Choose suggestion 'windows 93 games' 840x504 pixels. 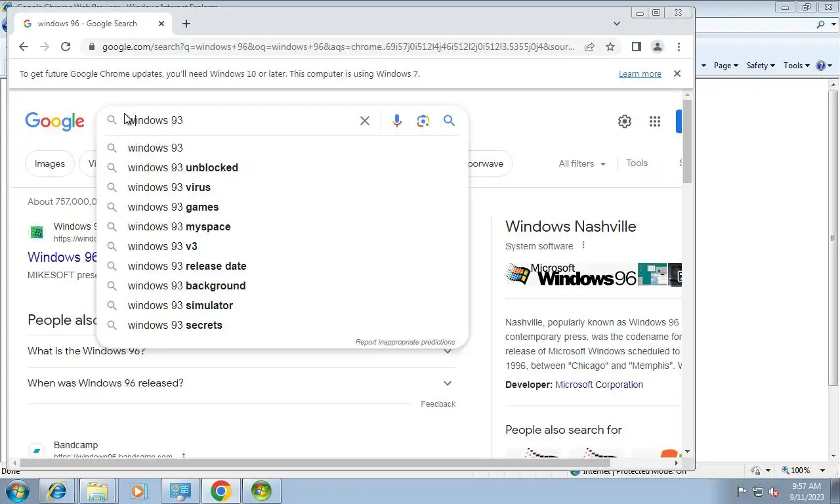click(x=282, y=207)
